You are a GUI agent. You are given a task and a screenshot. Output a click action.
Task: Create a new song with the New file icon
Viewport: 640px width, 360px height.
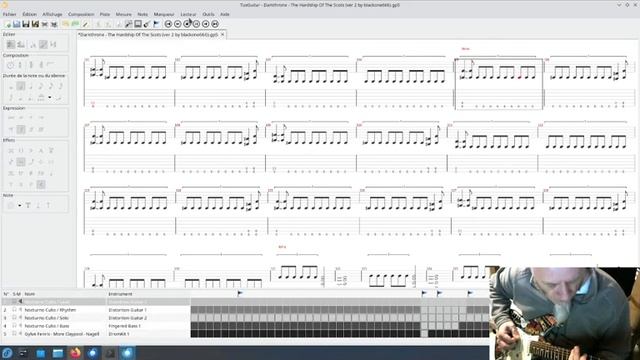[x=7, y=24]
